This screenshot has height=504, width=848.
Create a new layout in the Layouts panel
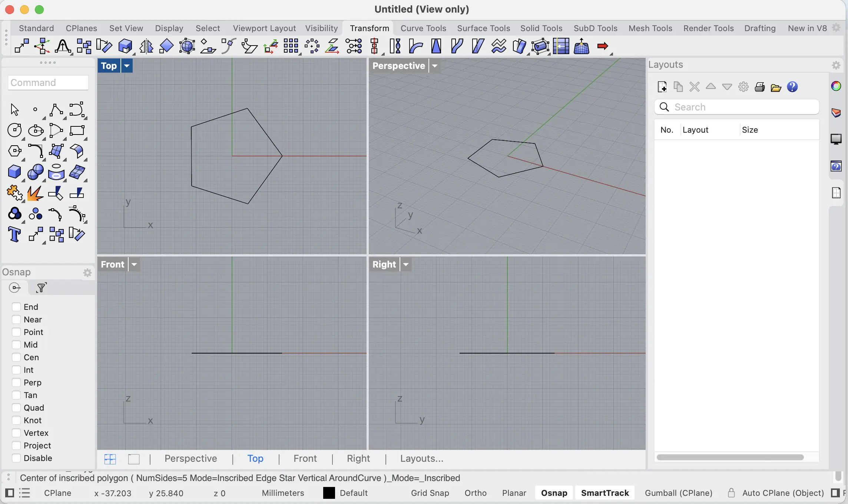pyautogui.click(x=662, y=86)
